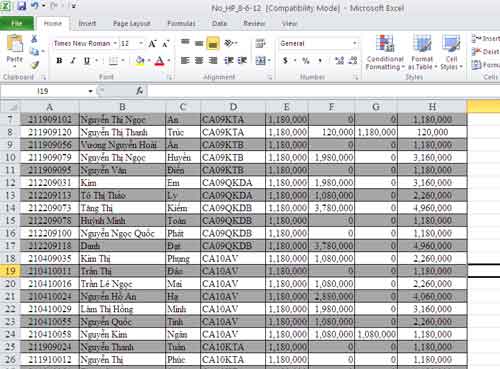Switch to the Page Layout tab
Viewport: 500px width, 369px height.
pos(132,23)
